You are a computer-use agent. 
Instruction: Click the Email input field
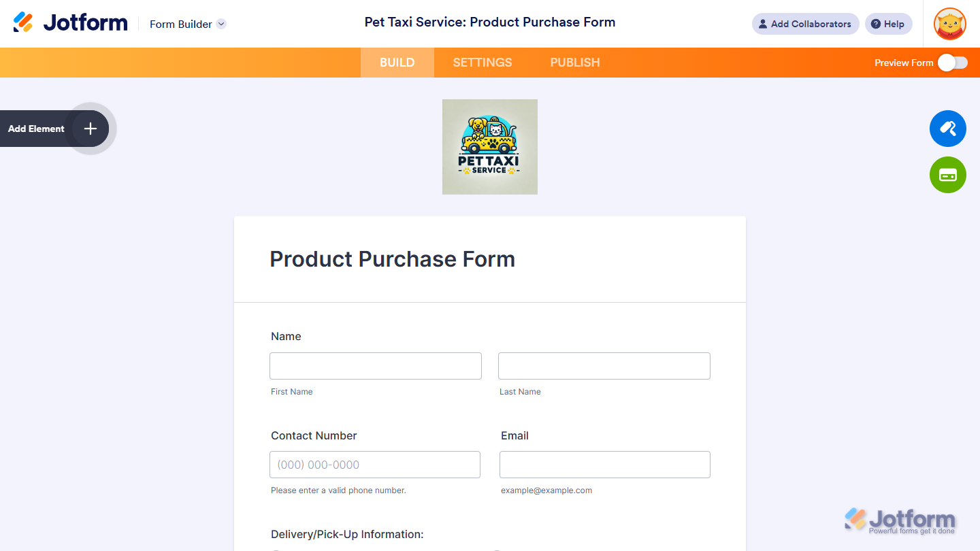pyautogui.click(x=605, y=465)
